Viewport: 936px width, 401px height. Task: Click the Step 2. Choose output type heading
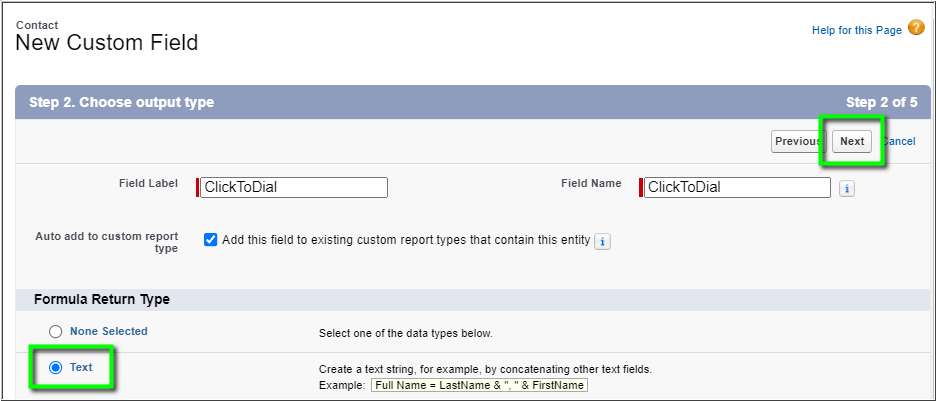pyautogui.click(x=122, y=103)
